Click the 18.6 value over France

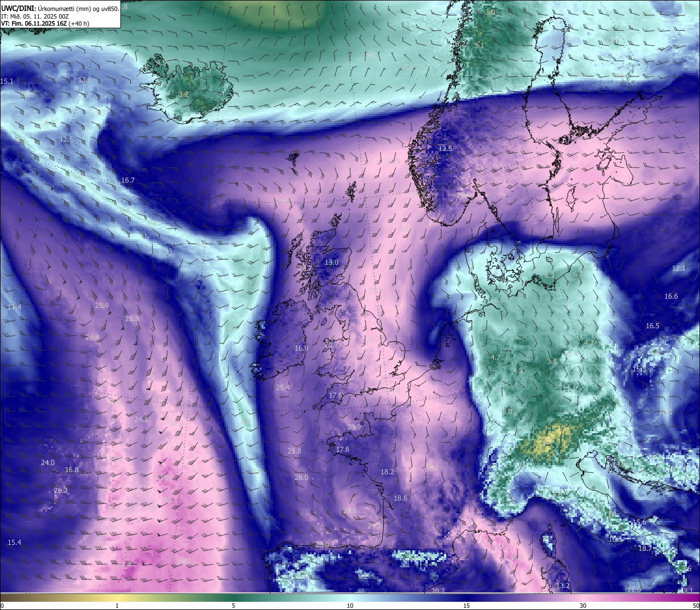(x=400, y=498)
